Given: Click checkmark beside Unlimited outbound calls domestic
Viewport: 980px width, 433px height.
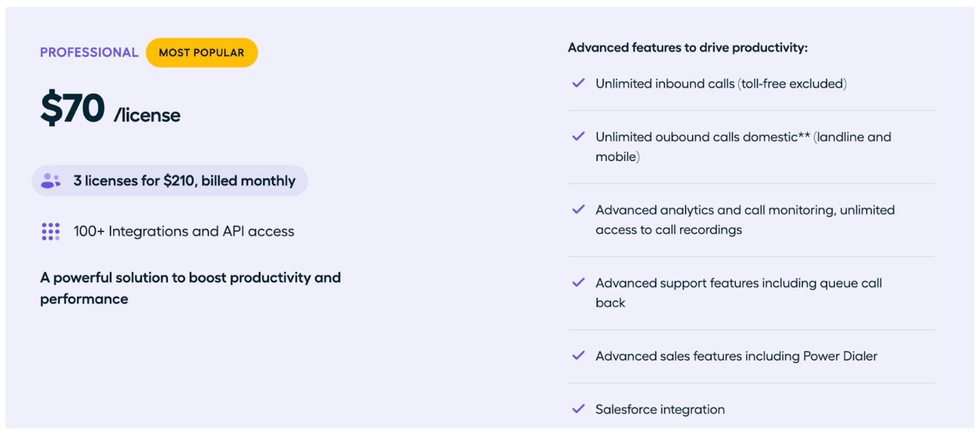Looking at the screenshot, I should pos(578,137).
